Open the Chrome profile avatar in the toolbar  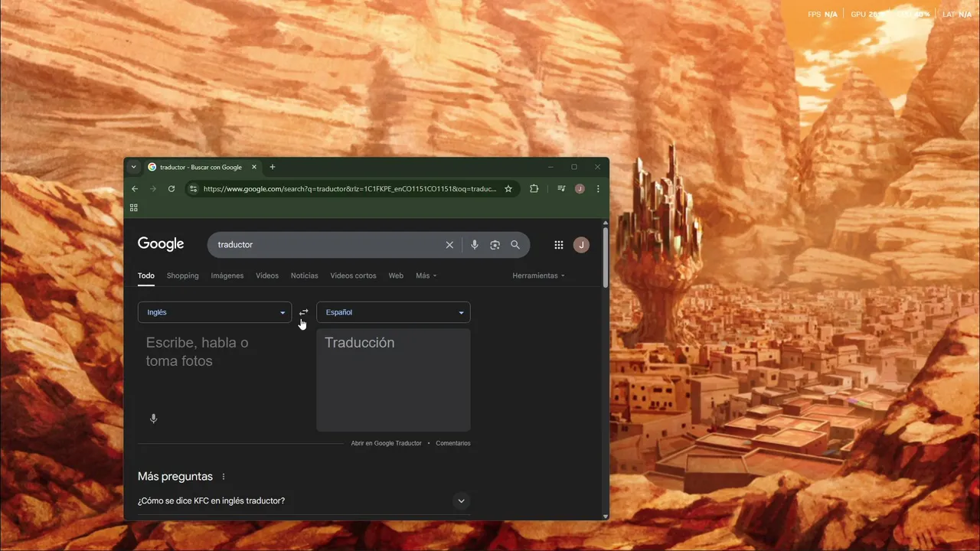580,189
